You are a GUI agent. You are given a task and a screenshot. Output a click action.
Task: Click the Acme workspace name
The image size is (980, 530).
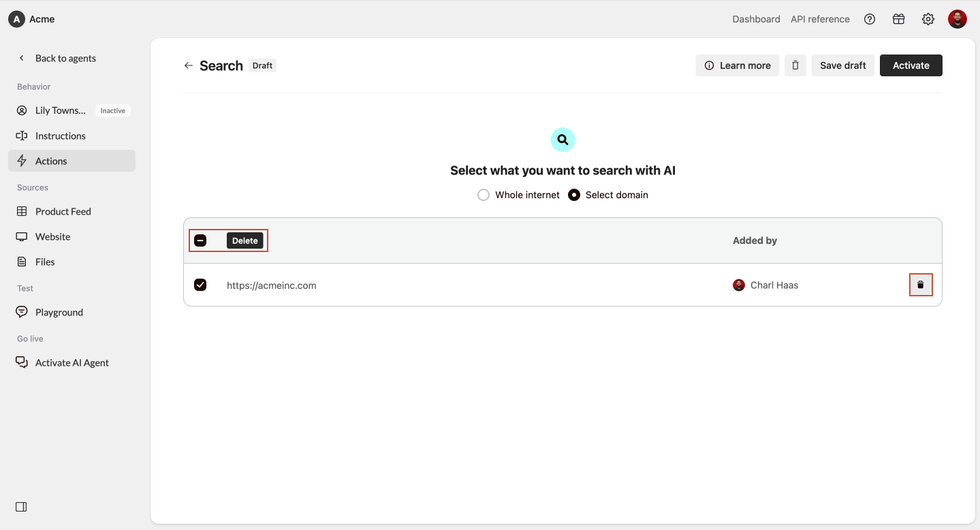click(42, 19)
